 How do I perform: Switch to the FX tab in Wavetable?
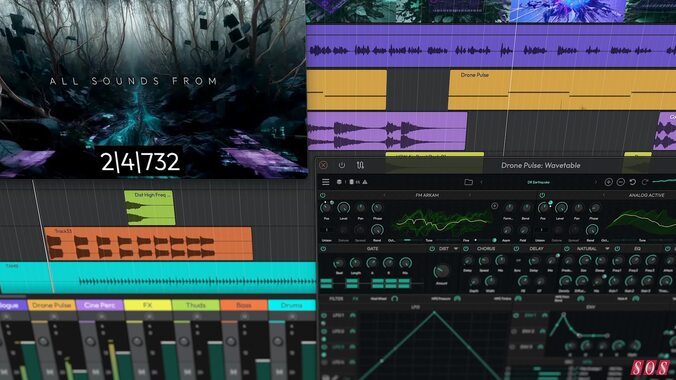(x=356, y=298)
